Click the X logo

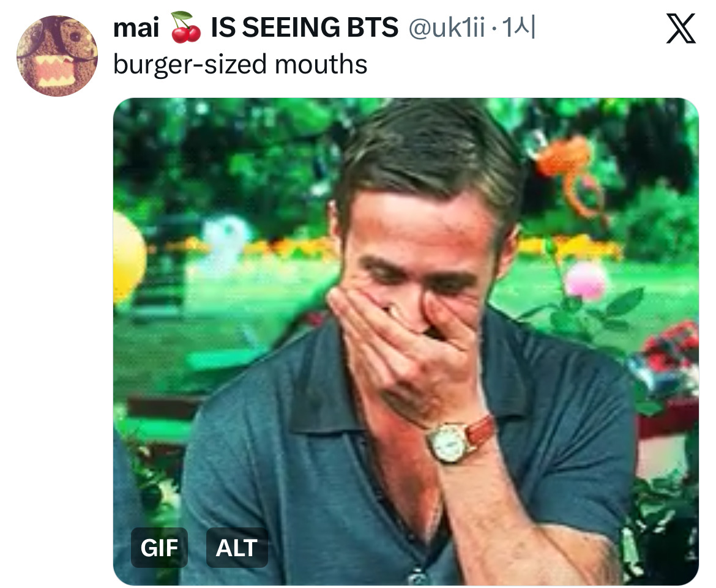point(681,30)
